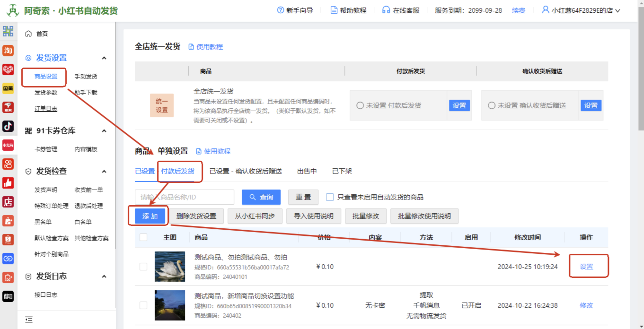Open the Taobao platform icon in sidebar
Image resolution: width=644 pixels, height=329 pixels.
pos(8,51)
